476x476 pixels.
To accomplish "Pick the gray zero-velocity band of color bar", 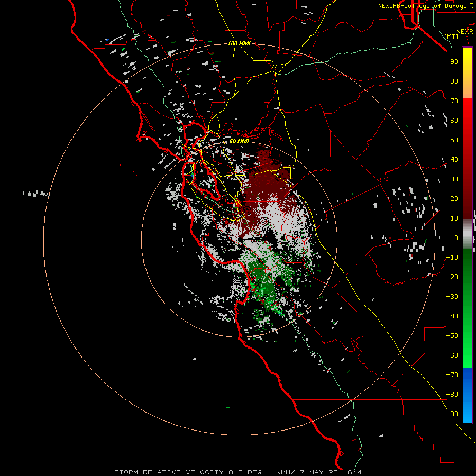I will point(467,234).
